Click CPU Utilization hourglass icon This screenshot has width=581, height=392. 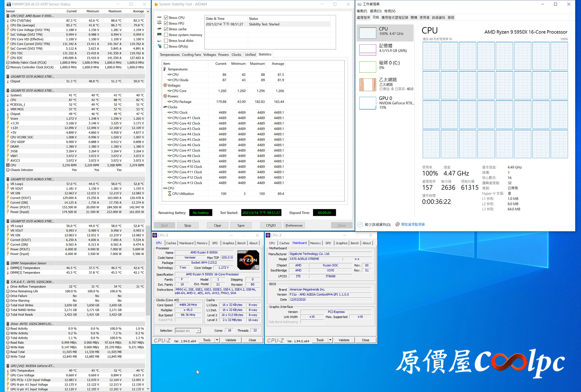point(170,194)
